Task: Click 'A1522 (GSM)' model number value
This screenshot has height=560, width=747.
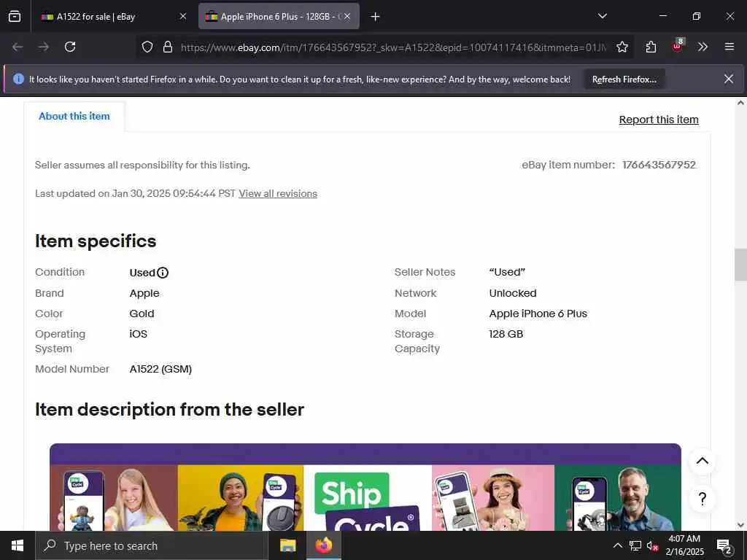Action: tap(160, 369)
